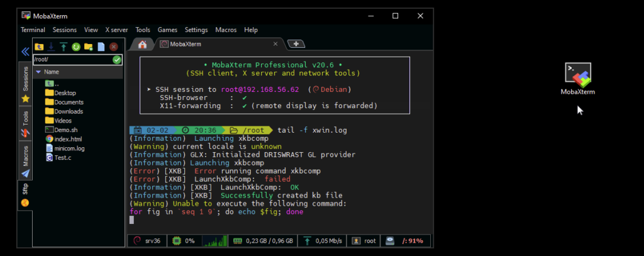Select the Sftp side tab
The width and height of the screenshot is (644, 256).
(25, 195)
